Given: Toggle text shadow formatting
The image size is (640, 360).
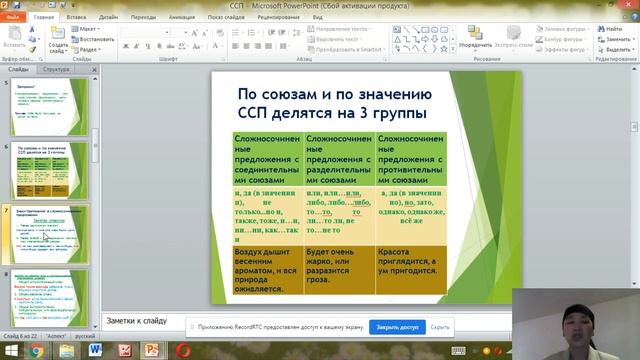Looking at the screenshot, I should click(159, 46).
